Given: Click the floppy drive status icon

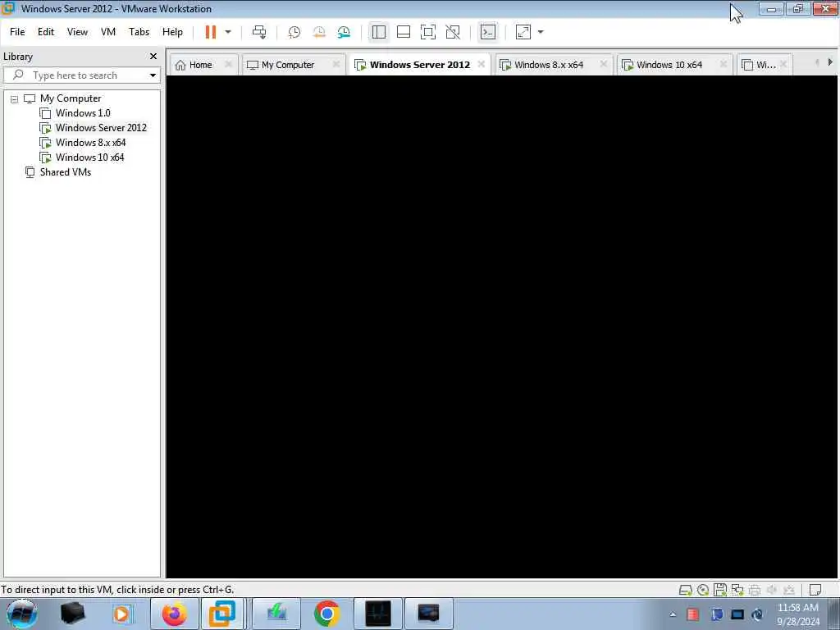Looking at the screenshot, I should (x=720, y=590).
